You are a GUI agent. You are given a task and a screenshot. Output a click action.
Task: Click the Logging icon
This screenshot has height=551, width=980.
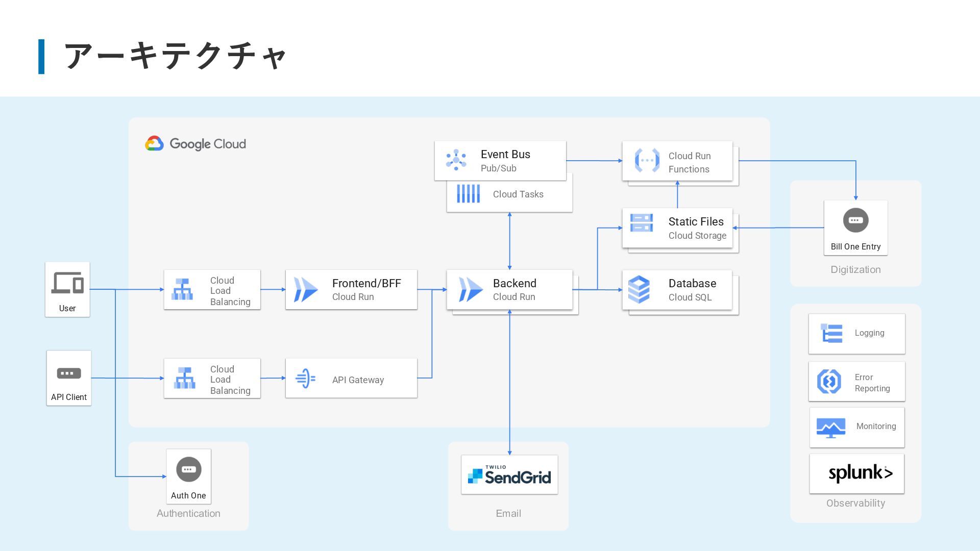[x=831, y=333]
